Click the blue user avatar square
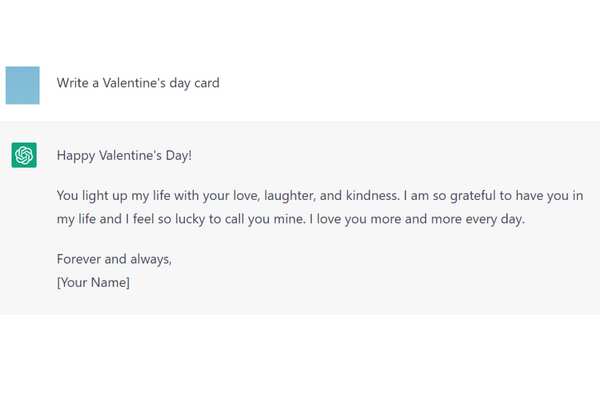Image resolution: width=600 pixels, height=400 pixels. [x=22, y=85]
